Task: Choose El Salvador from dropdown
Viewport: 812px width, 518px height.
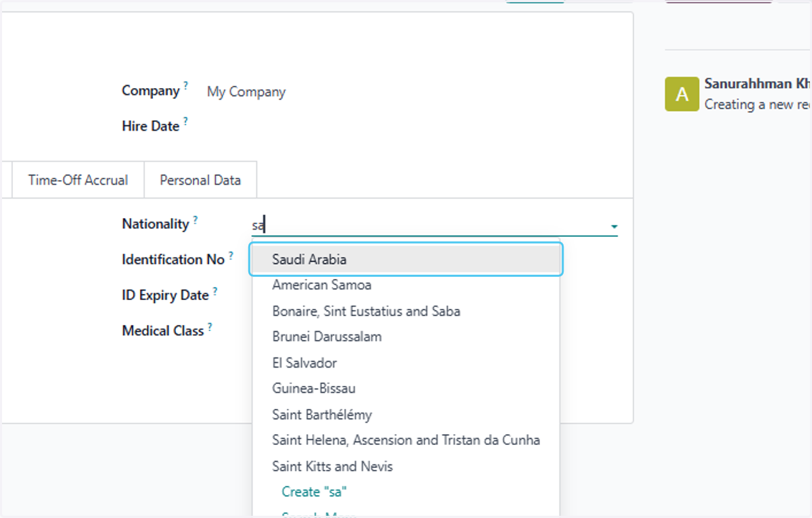Action: pyautogui.click(x=406, y=363)
